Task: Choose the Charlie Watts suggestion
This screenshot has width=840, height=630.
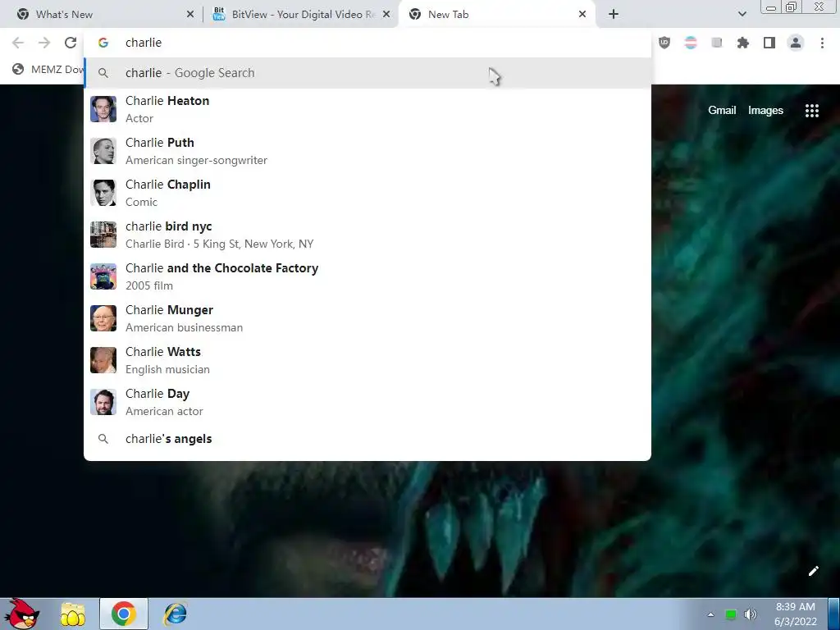Action: click(x=367, y=360)
